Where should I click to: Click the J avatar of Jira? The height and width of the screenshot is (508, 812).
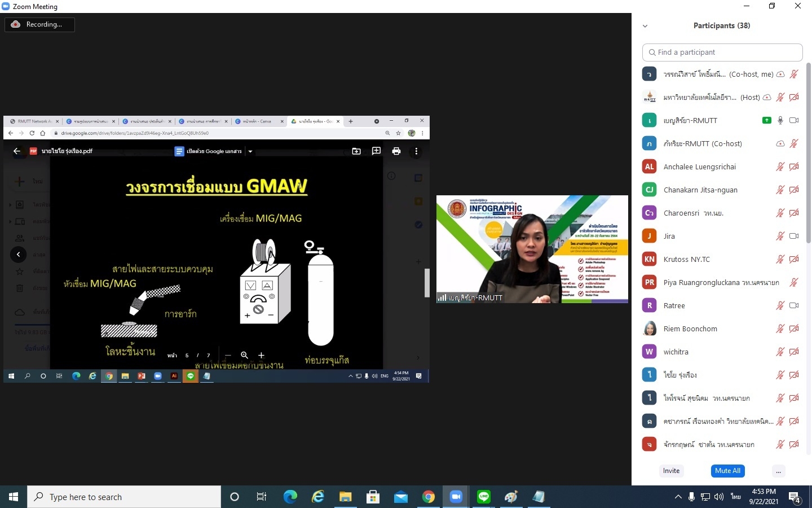650,236
